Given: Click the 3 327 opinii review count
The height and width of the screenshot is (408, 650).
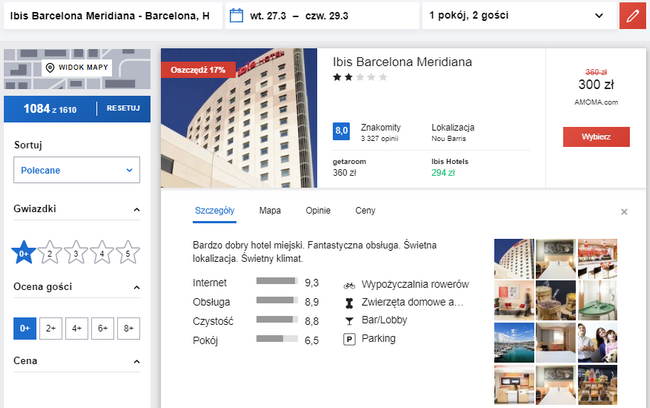Looking at the screenshot, I should (x=379, y=138).
